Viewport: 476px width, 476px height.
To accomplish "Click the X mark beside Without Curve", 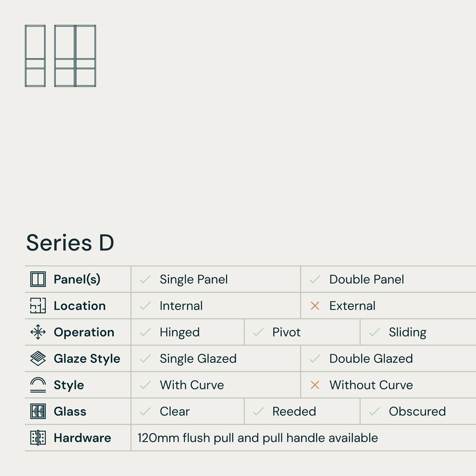I will coord(315,385).
